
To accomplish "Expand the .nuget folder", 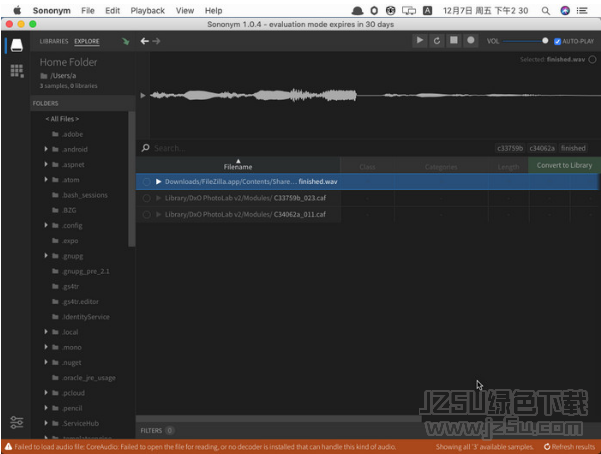I will coord(46,362).
